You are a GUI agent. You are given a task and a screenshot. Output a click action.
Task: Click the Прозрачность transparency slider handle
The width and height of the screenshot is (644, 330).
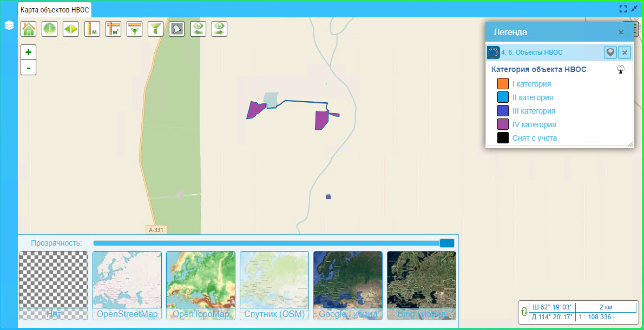click(x=446, y=243)
